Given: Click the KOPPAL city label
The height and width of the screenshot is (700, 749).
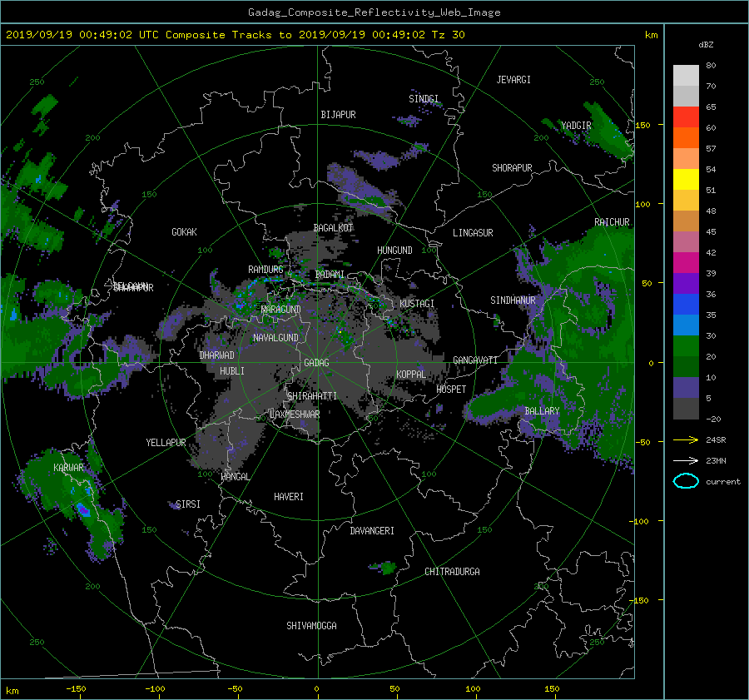Looking at the screenshot, I should click(x=411, y=375).
